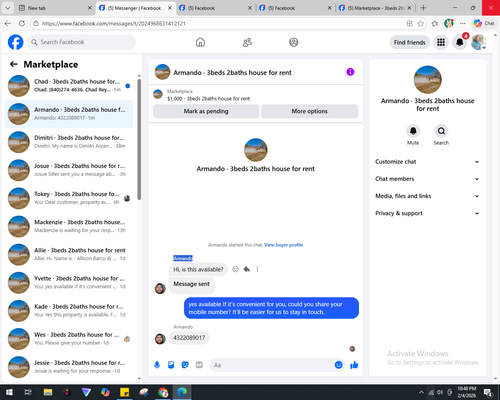The image size is (500, 400).
Task: Open Josue conversation in list
Action: (69, 170)
